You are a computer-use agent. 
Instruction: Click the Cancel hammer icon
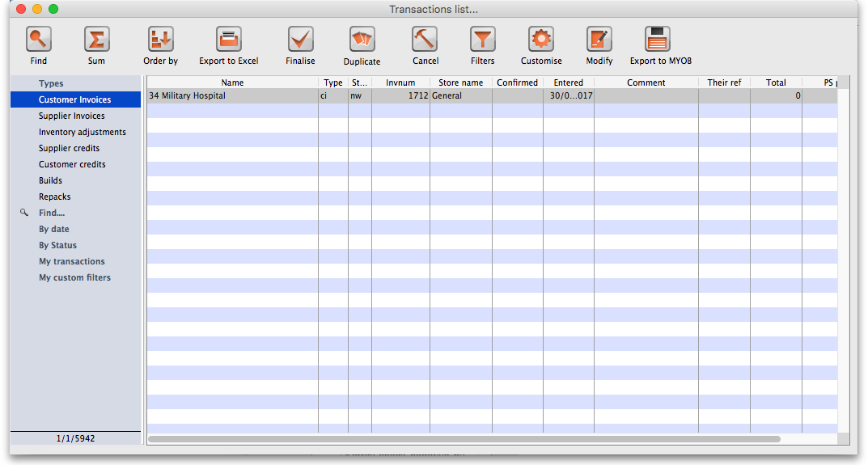tap(425, 39)
